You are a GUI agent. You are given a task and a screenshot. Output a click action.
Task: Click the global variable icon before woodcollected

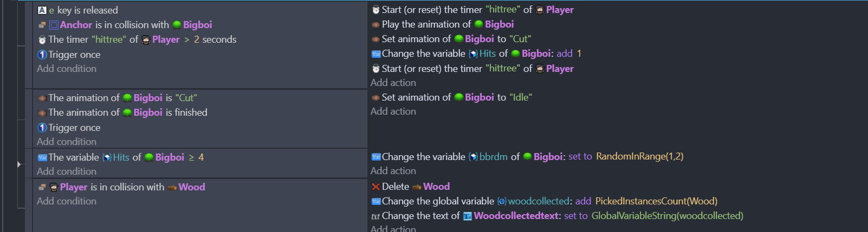[502, 201]
